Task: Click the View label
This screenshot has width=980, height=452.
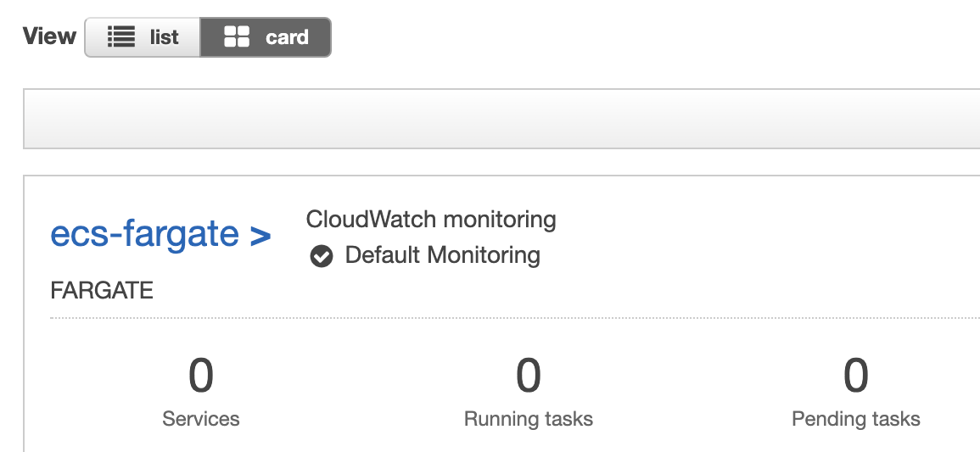Action: (49, 36)
